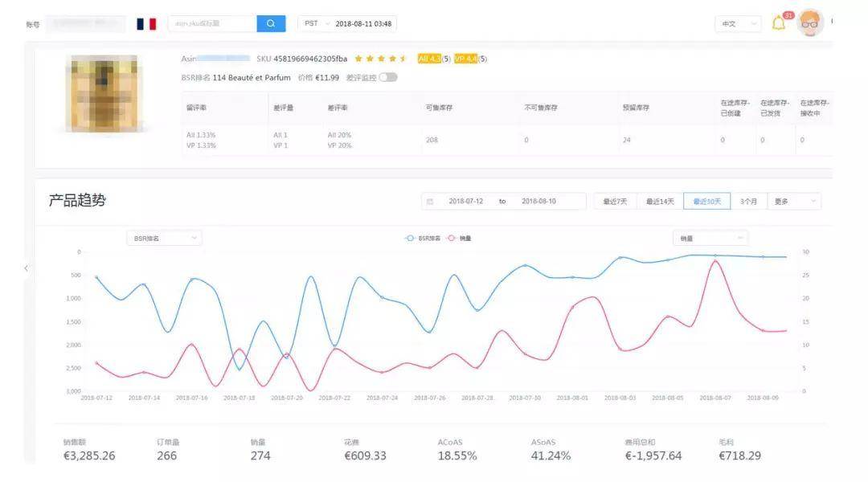This screenshot has width=868, height=482.
Task: Open the PST timezone dropdown
Action: [317, 24]
